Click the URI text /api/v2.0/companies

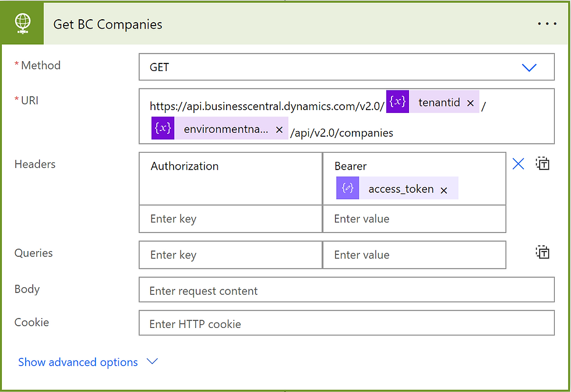pos(341,133)
